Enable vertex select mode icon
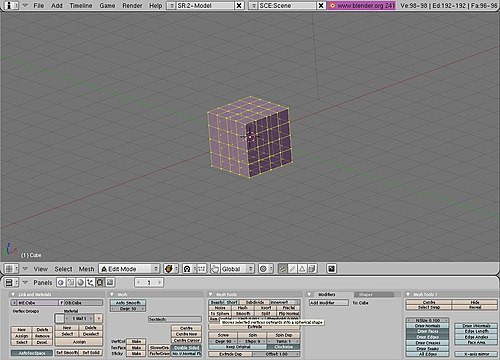 [282, 269]
